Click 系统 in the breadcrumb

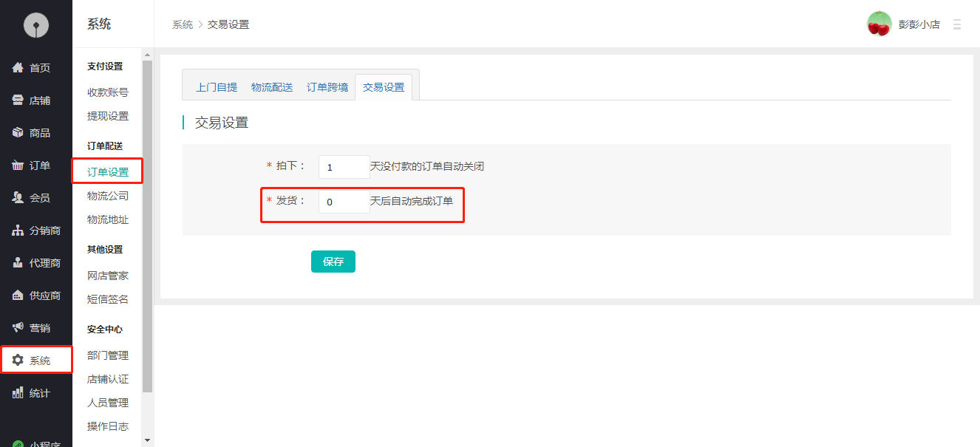(x=183, y=24)
